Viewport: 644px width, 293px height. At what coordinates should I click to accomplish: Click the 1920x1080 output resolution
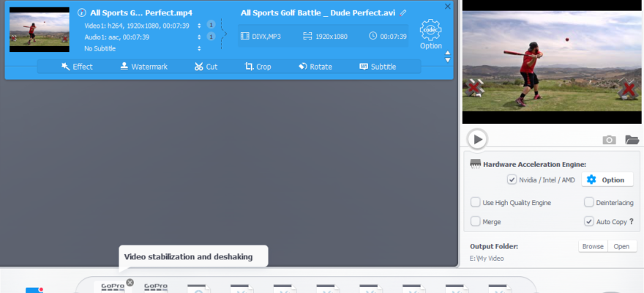tap(325, 37)
